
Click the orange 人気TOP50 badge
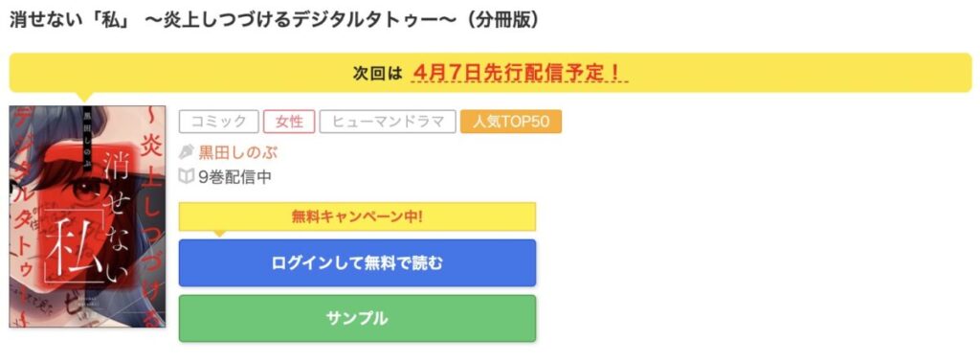[511, 122]
